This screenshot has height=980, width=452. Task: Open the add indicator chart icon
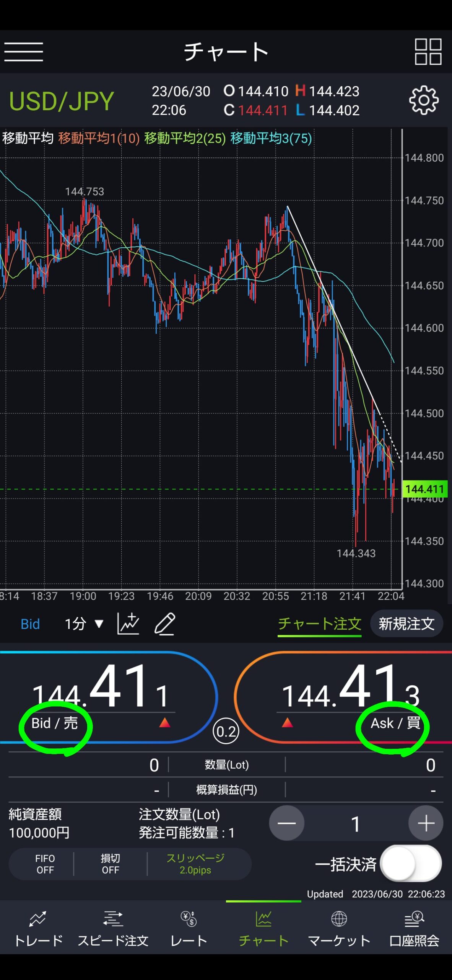coord(128,624)
